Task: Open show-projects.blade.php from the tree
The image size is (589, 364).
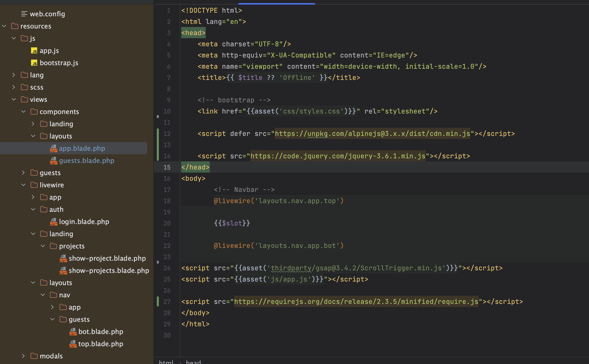Action: click(109, 271)
